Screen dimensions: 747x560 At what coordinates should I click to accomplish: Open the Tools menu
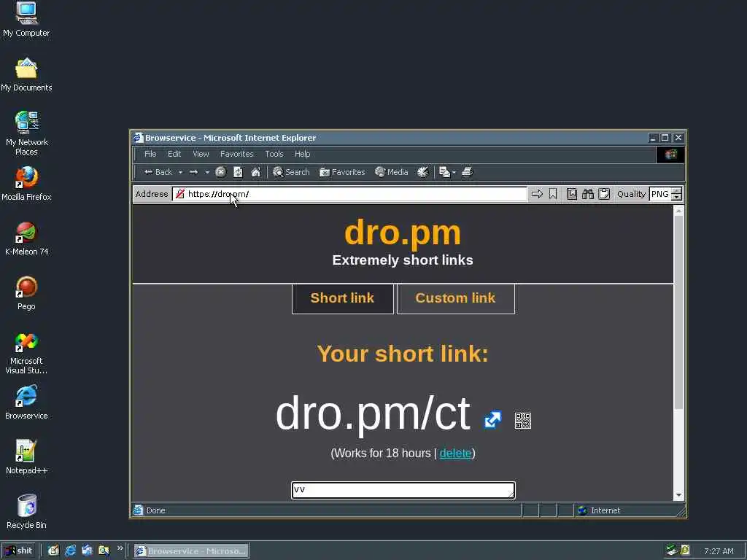click(274, 154)
